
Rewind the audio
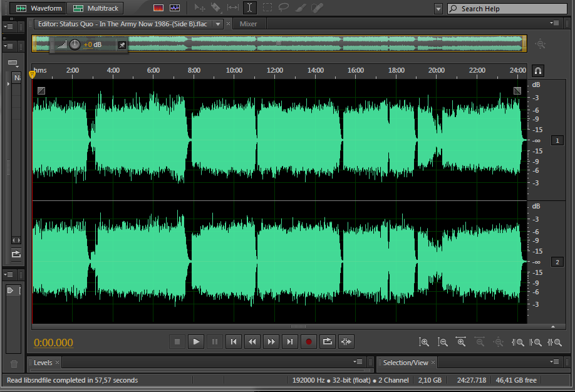(x=252, y=342)
